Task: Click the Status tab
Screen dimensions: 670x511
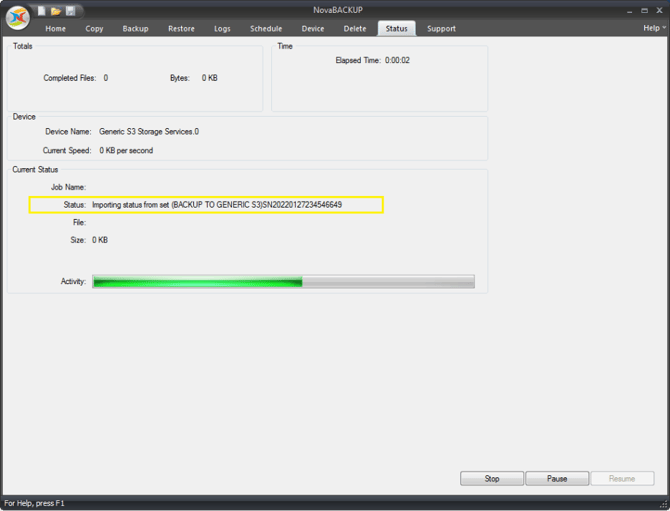Action: (x=397, y=29)
